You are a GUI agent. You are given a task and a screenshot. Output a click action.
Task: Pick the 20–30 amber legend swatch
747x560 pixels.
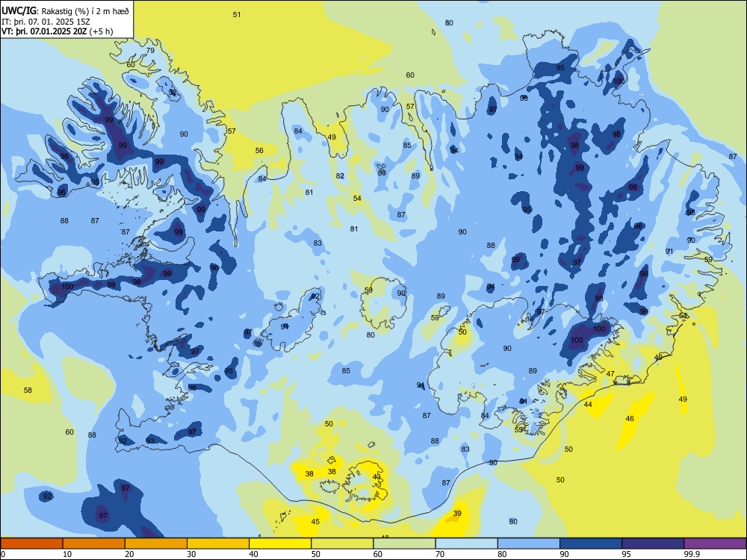(x=156, y=544)
